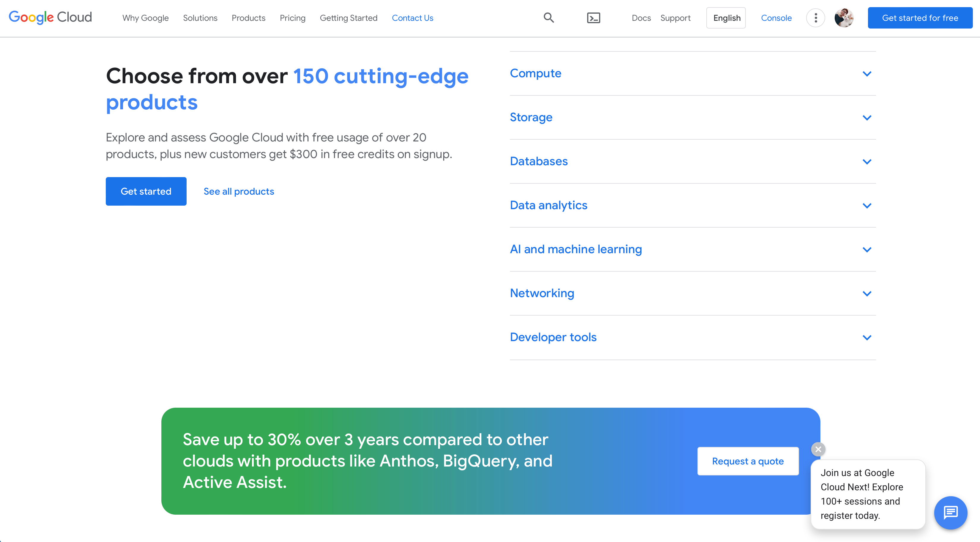Expand the Compute section chevron
This screenshot has height=542, width=980.
pos(866,74)
